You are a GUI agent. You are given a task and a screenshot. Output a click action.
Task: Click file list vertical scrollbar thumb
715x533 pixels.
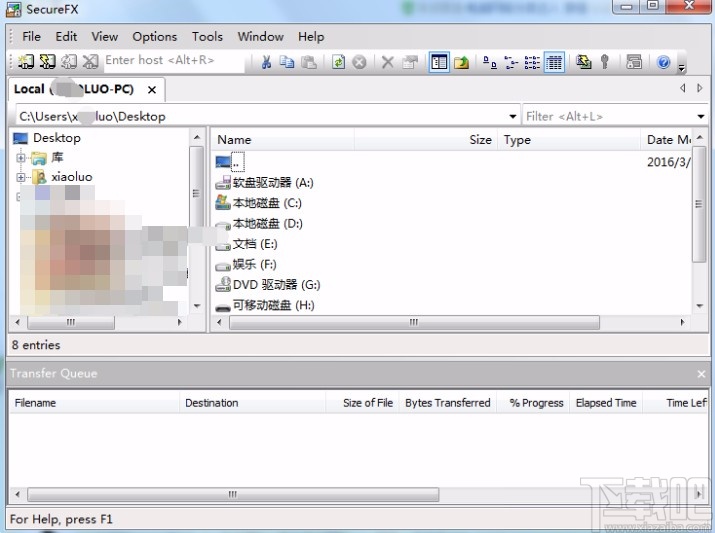[699, 204]
